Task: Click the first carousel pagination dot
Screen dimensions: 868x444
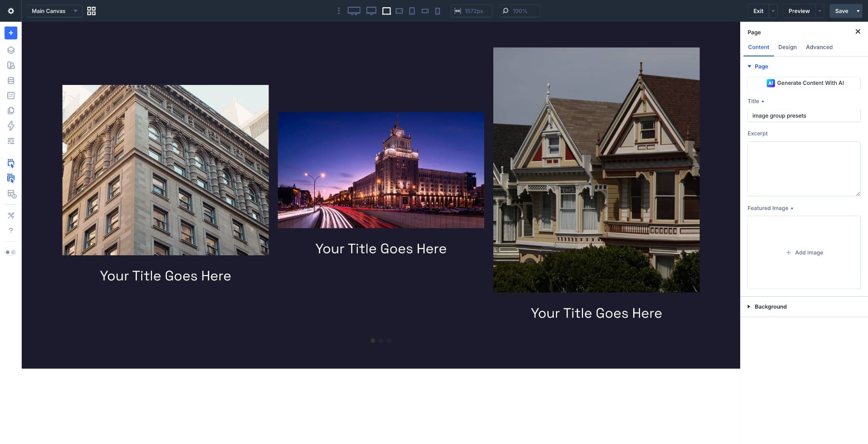Action: [x=373, y=341]
